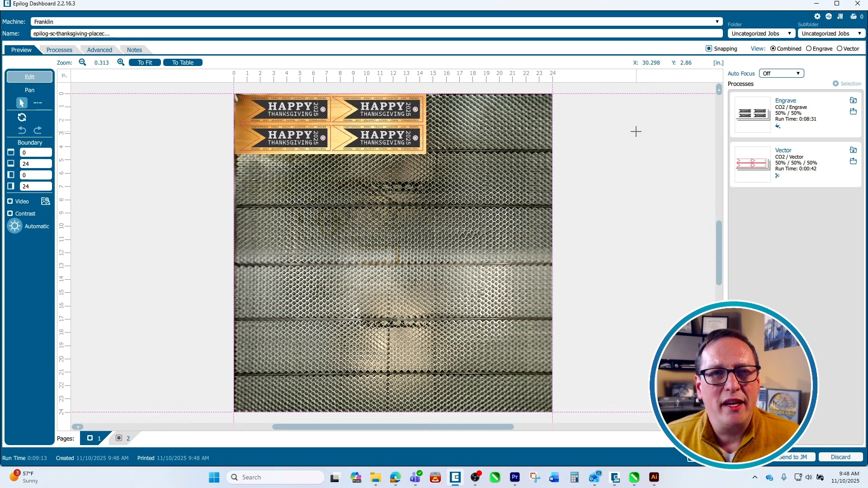
Task: Click the Automatic contrast sun icon
Action: [14, 226]
